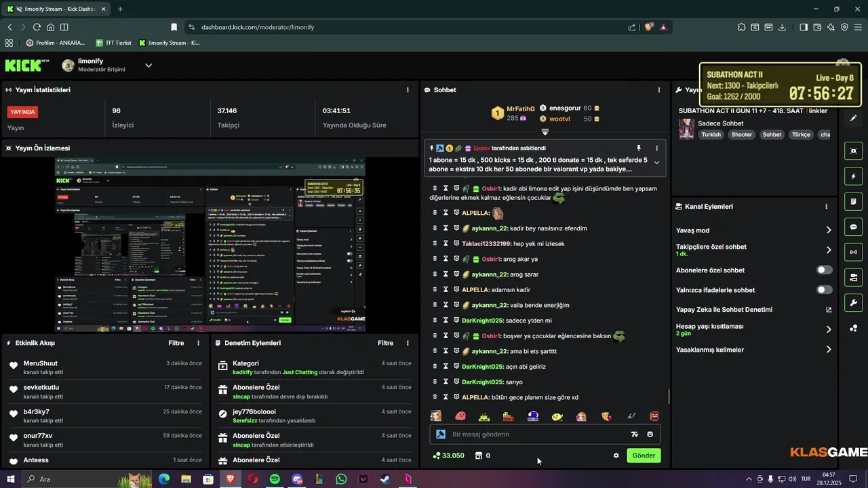This screenshot has width=868, height=488.
Task: Click MeruShuut in activity feed
Action: (41, 363)
